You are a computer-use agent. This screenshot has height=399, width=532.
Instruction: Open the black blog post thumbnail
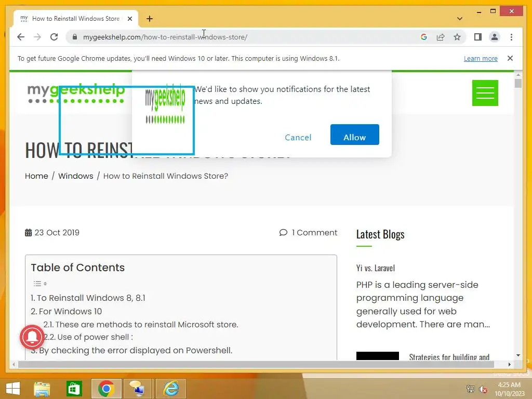378,356
